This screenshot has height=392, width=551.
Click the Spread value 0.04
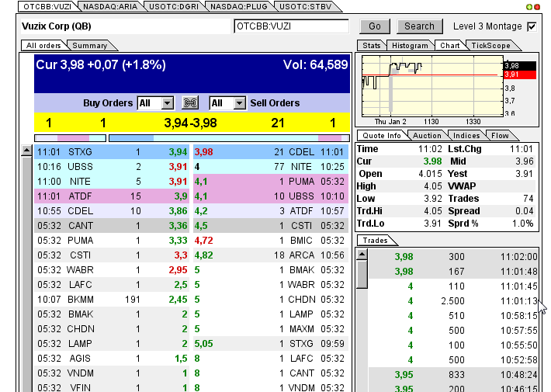[x=525, y=211]
